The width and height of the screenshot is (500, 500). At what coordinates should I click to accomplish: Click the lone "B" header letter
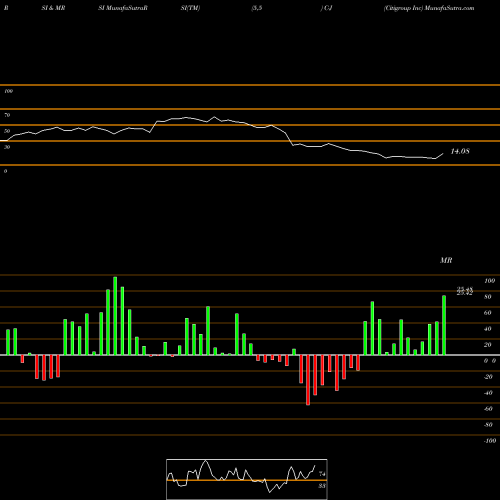click(6, 8)
